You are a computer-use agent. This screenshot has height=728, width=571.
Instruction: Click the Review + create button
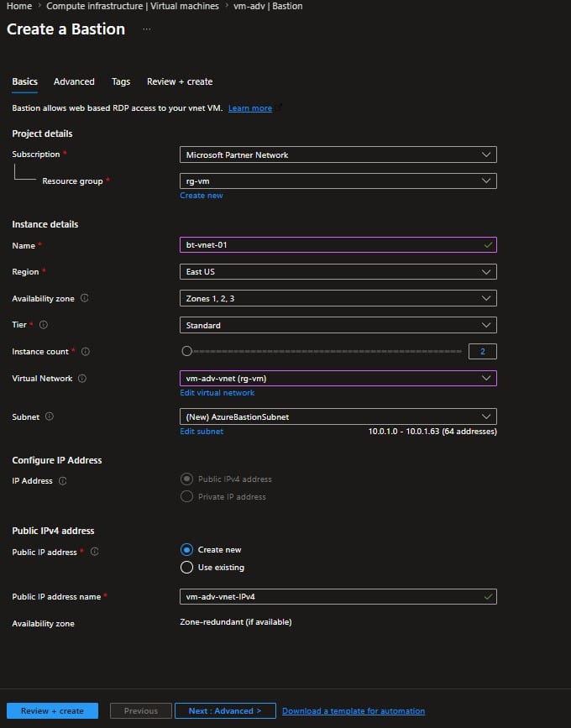(52, 710)
